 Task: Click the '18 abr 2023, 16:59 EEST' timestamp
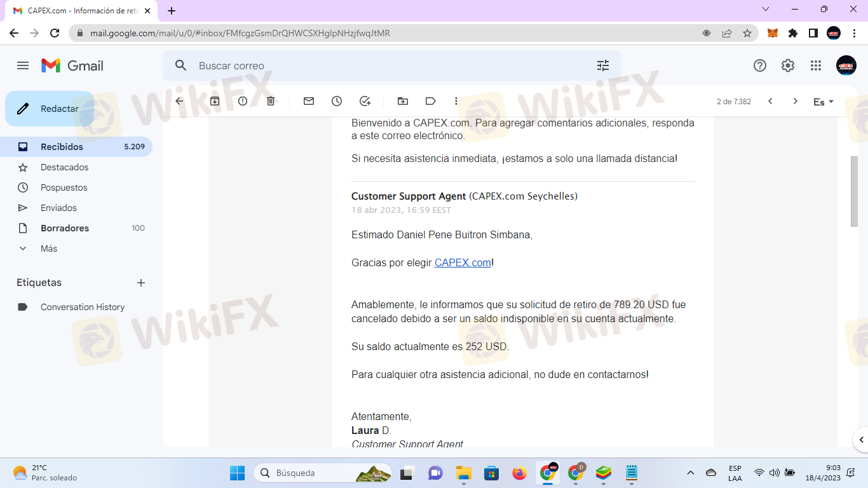[402, 210]
